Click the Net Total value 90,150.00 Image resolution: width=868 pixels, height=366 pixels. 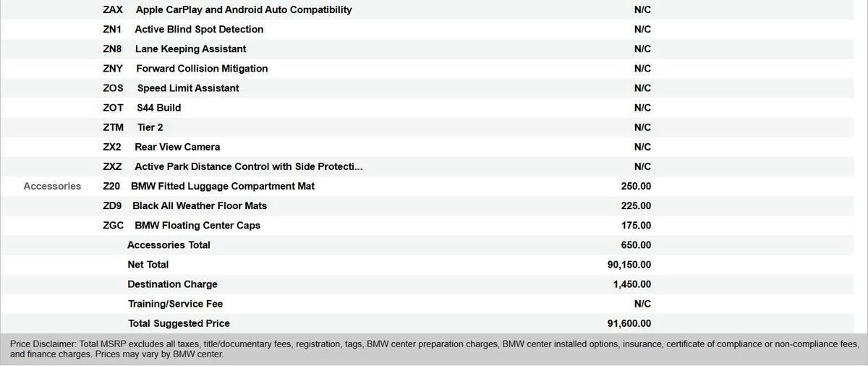click(x=629, y=265)
